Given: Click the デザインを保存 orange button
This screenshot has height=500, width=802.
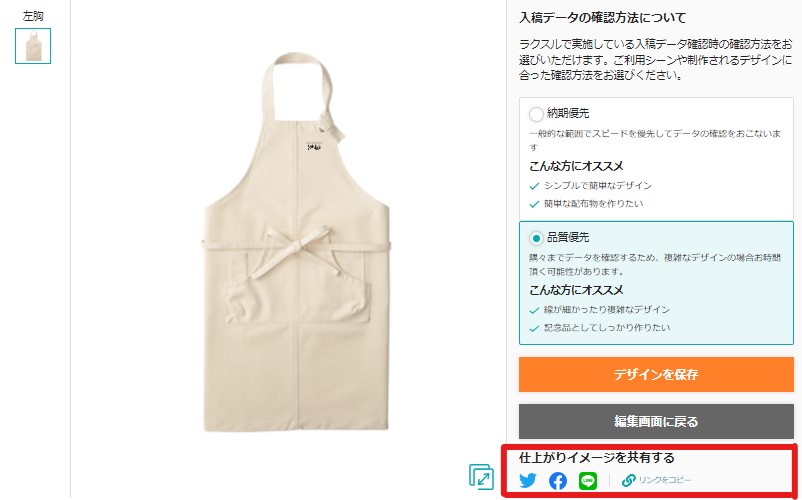Looking at the screenshot, I should 656,374.
